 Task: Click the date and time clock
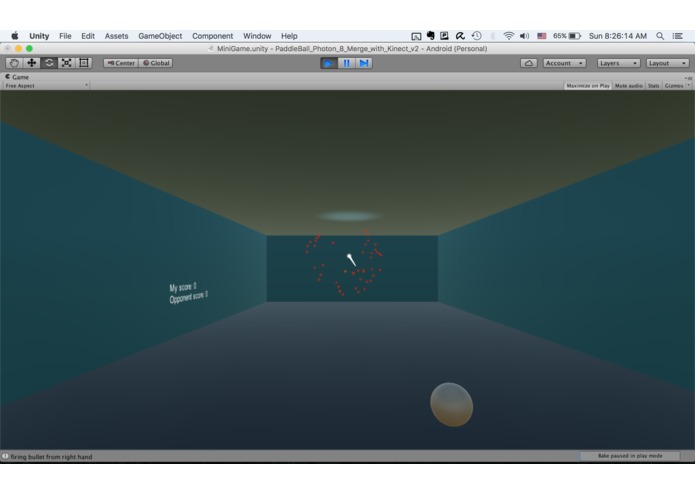click(x=617, y=36)
